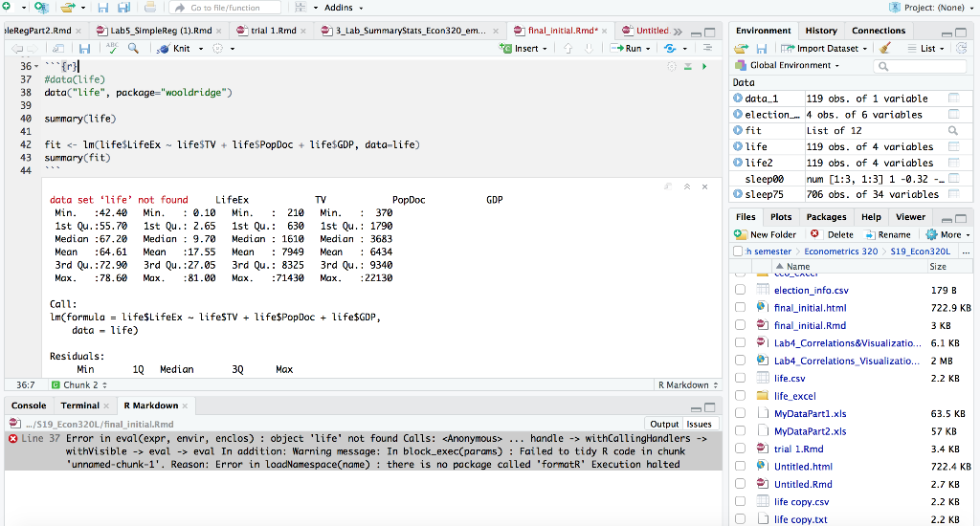Open Import Dataset dropdown
This screenshot has height=526, width=980.
824,48
